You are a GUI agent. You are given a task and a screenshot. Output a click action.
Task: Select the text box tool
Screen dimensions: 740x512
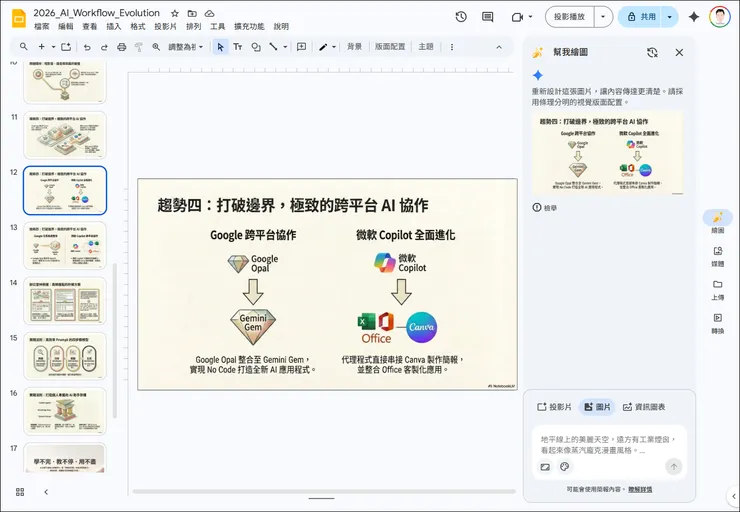point(238,47)
